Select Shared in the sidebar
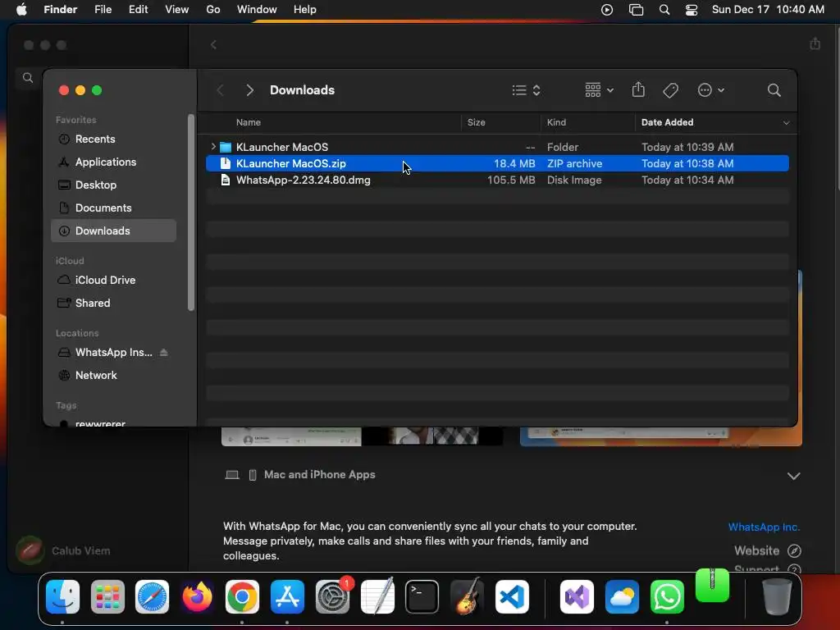 click(113, 304)
